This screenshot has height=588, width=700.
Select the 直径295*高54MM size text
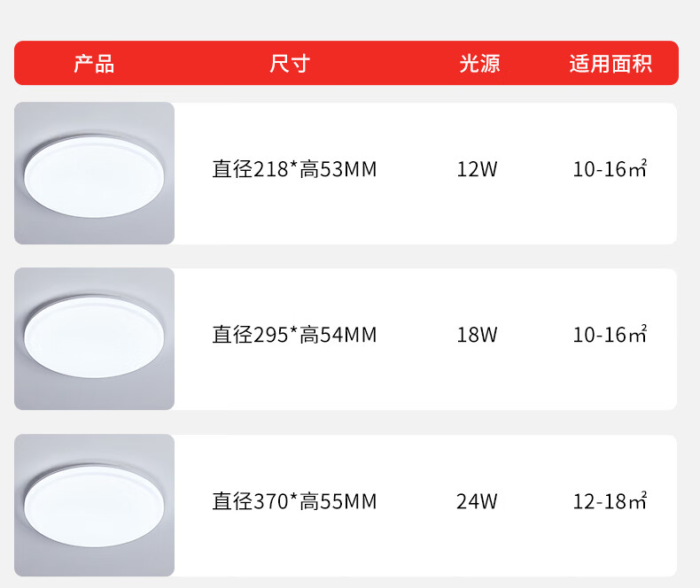[x=294, y=335]
